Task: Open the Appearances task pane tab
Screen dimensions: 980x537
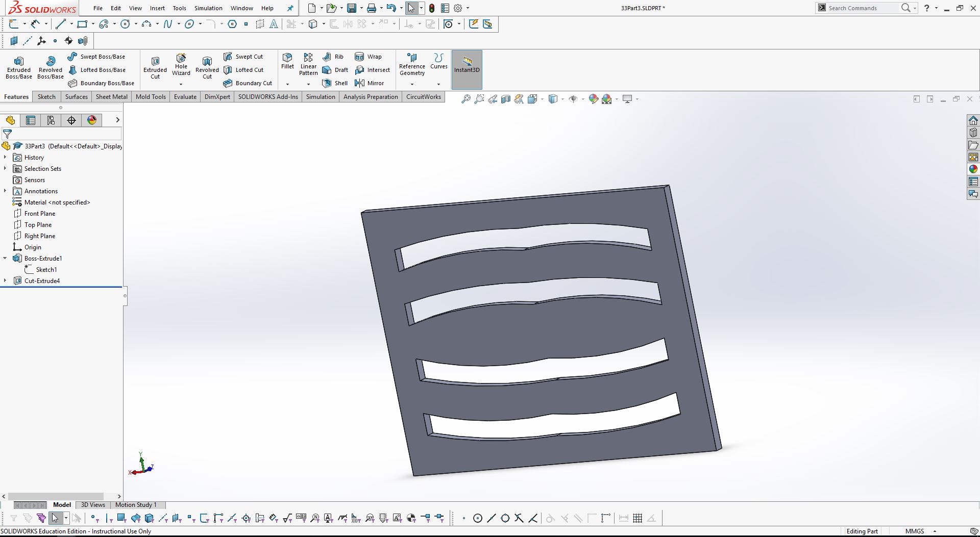Action: 973,169
